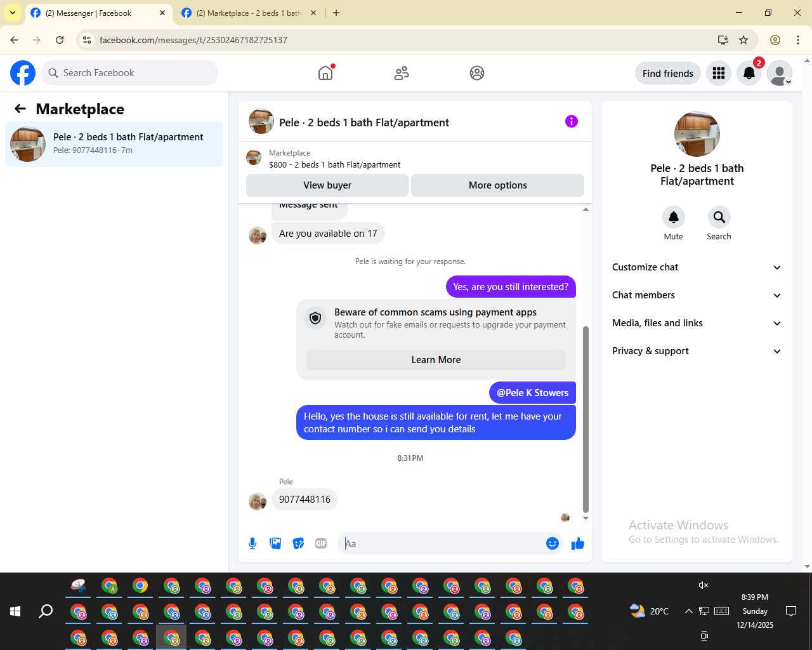Send a thumbs-up like
Image resolution: width=812 pixels, height=650 pixels.
pos(578,543)
